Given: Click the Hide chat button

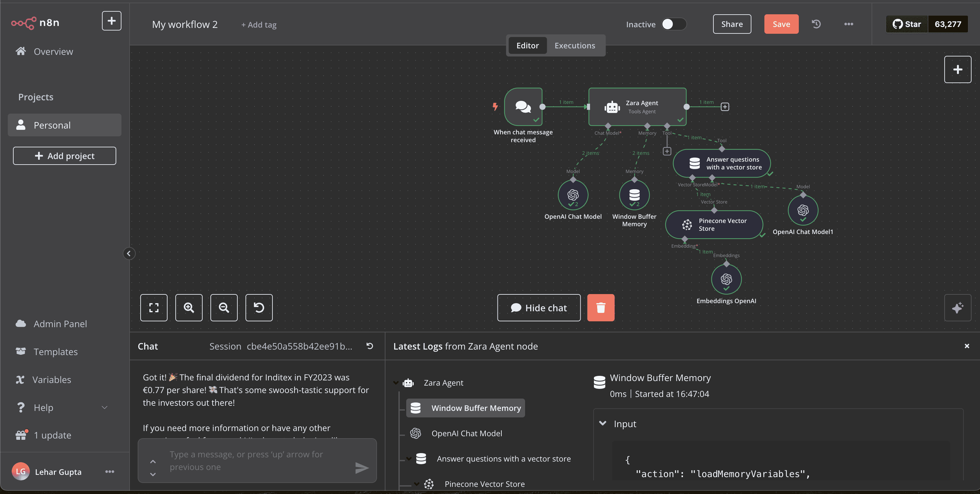Looking at the screenshot, I should (x=539, y=308).
